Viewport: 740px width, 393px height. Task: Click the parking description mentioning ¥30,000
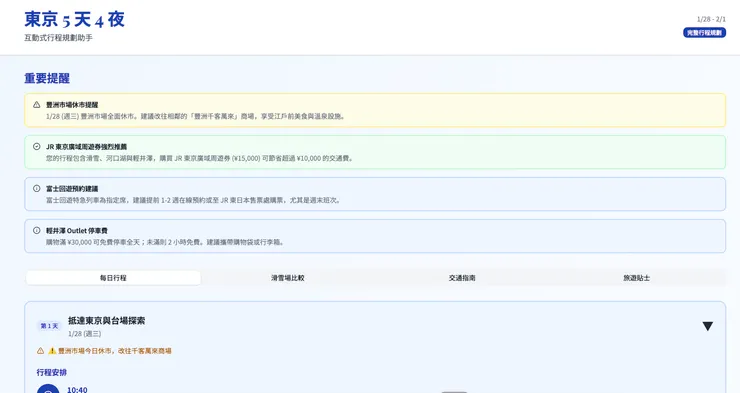pyautogui.click(x=166, y=242)
